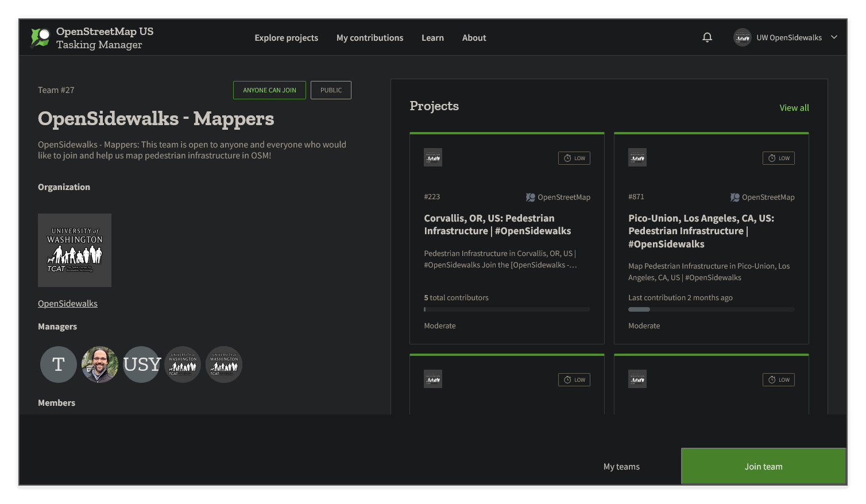Select About from the top navigation

coord(474,37)
